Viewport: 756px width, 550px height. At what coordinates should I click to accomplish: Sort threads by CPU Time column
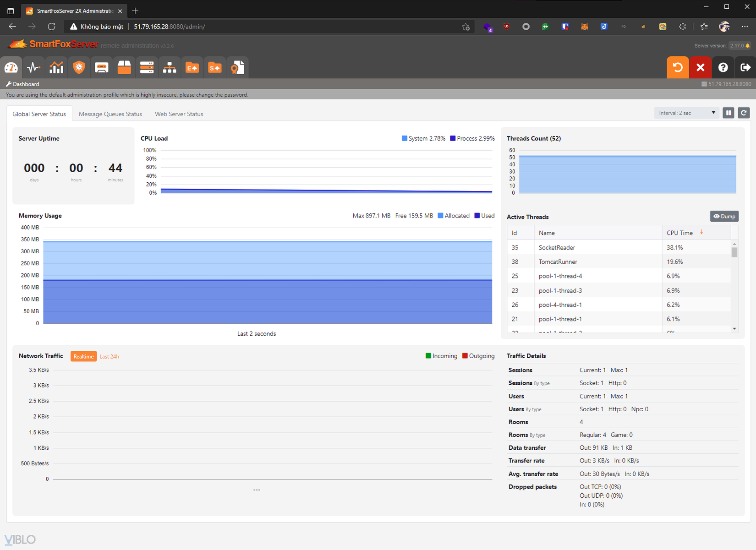(680, 233)
